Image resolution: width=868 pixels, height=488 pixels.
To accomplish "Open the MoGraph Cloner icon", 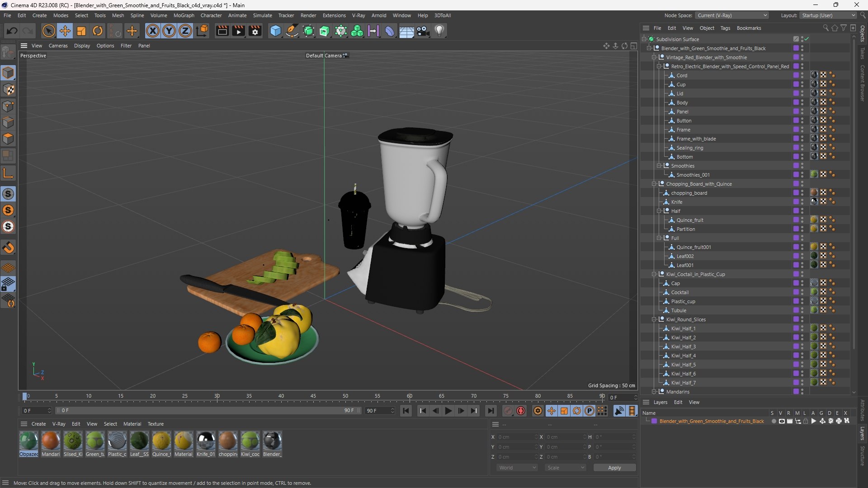I will pos(357,31).
